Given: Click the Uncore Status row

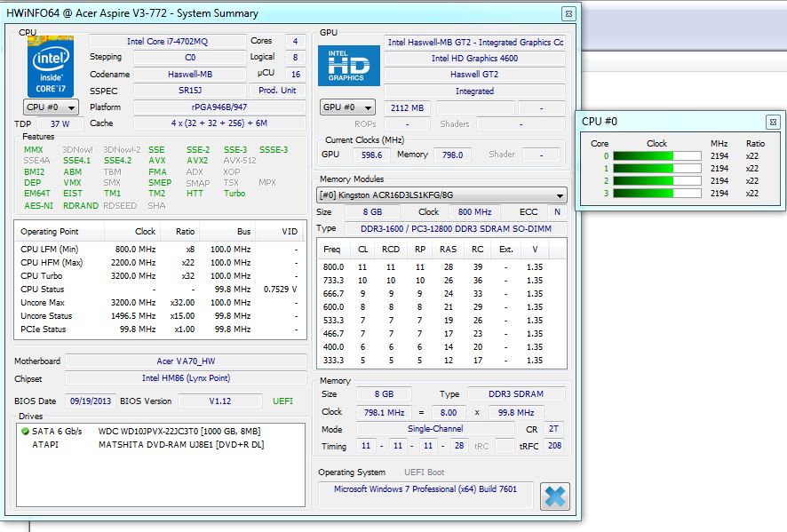Looking at the screenshot, I should pyautogui.click(x=160, y=316).
